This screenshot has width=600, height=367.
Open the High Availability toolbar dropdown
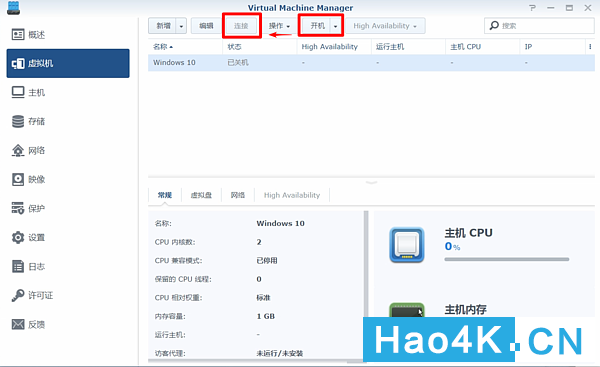385,26
